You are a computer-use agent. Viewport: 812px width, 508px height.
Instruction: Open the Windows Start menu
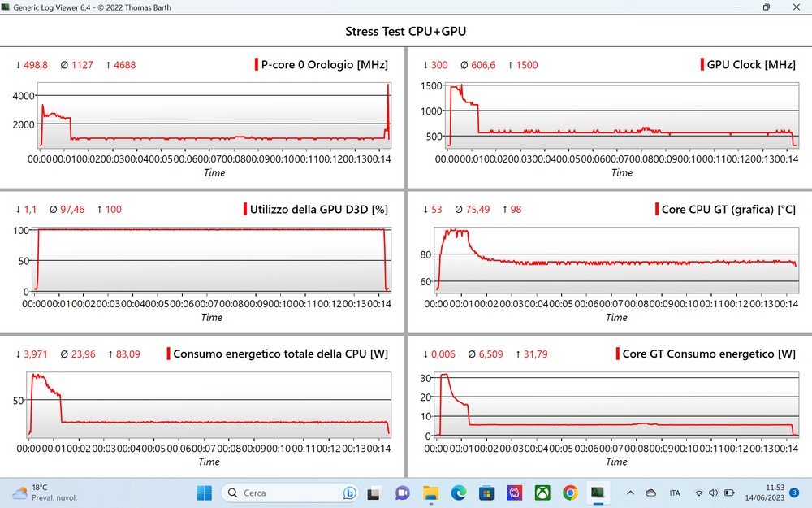click(x=203, y=493)
